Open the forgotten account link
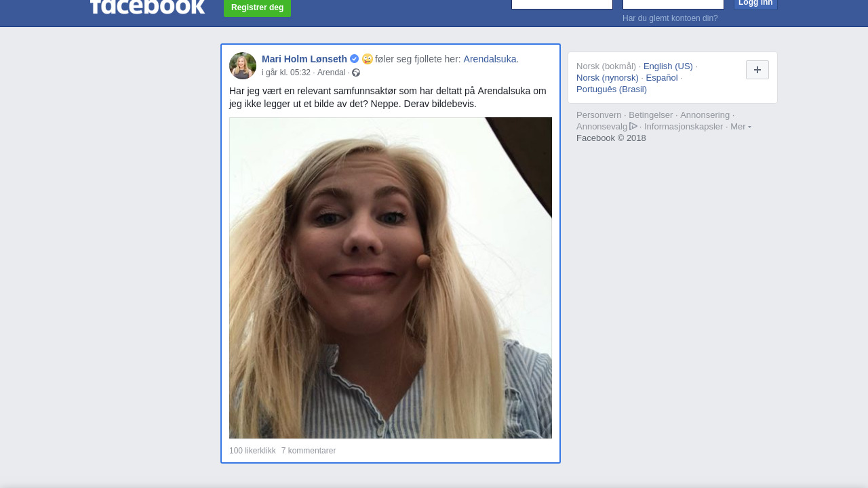Viewport: 868px width, 488px height. tap(670, 18)
